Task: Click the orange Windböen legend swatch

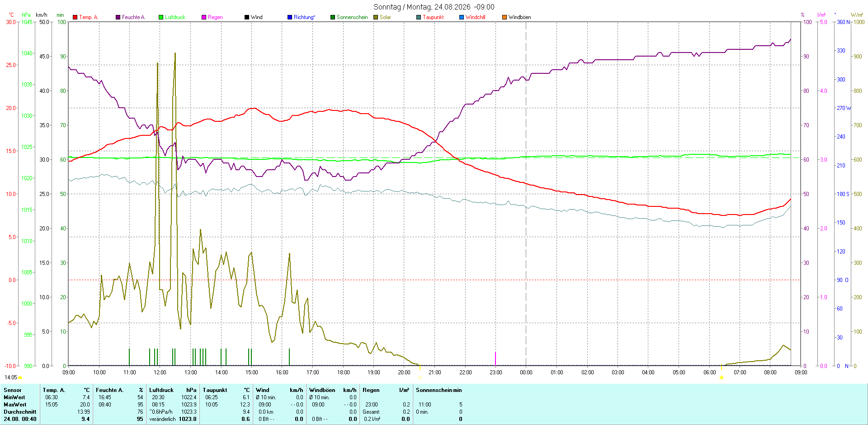Action: [505, 17]
